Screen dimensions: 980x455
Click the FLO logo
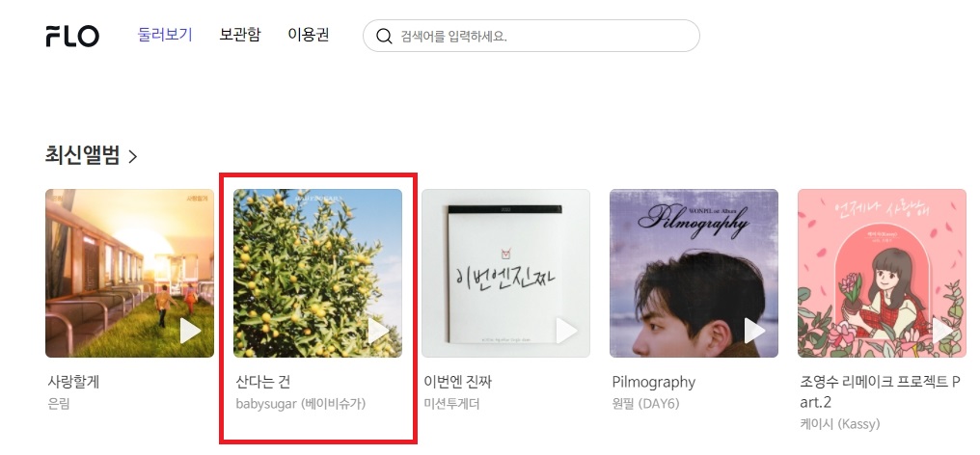[x=72, y=36]
